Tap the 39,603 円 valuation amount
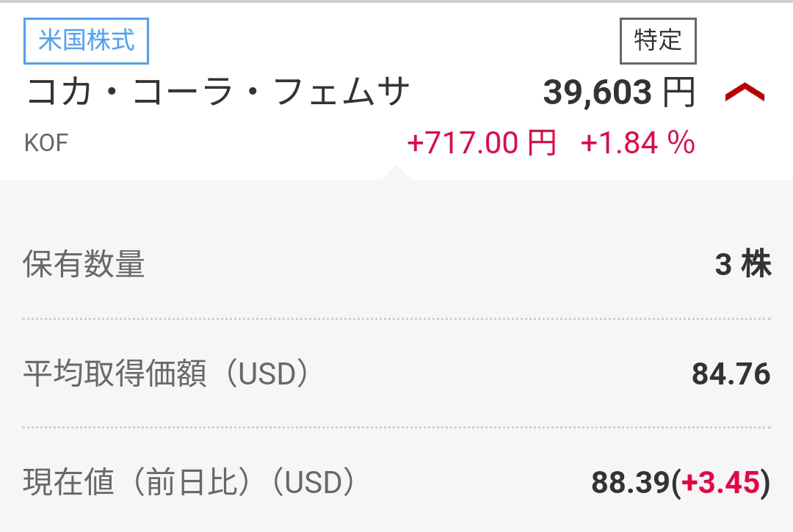Image resolution: width=793 pixels, height=532 pixels. tap(619, 92)
